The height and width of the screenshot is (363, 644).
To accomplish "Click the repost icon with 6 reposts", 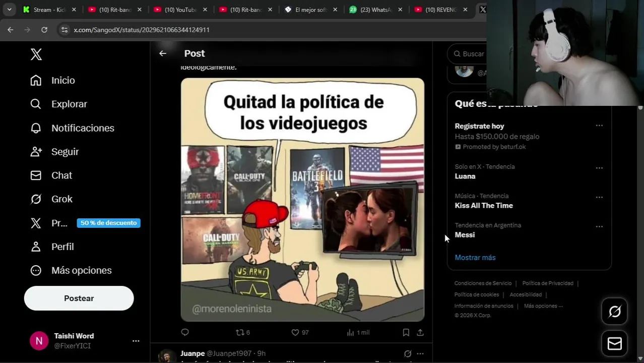I will point(243,332).
